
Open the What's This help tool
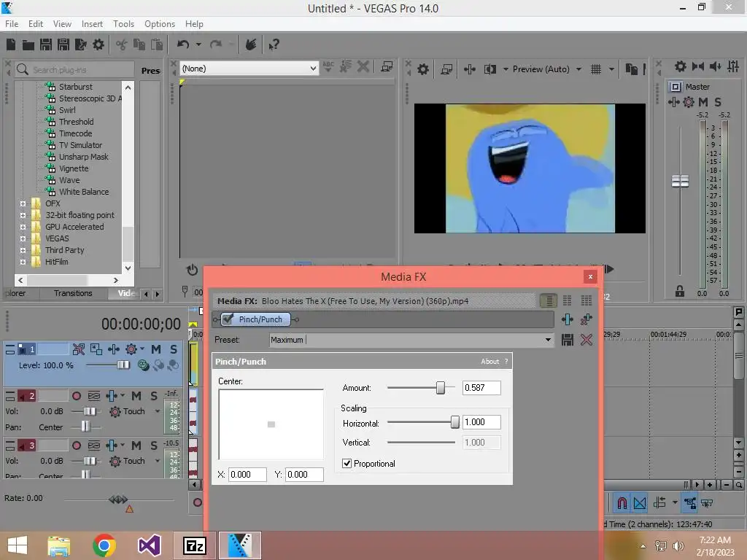[274, 44]
